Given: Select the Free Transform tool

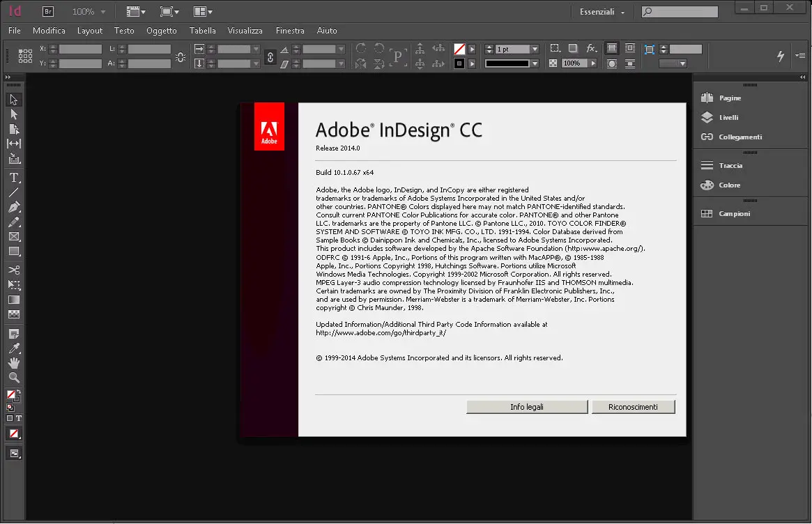Looking at the screenshot, I should point(14,285).
